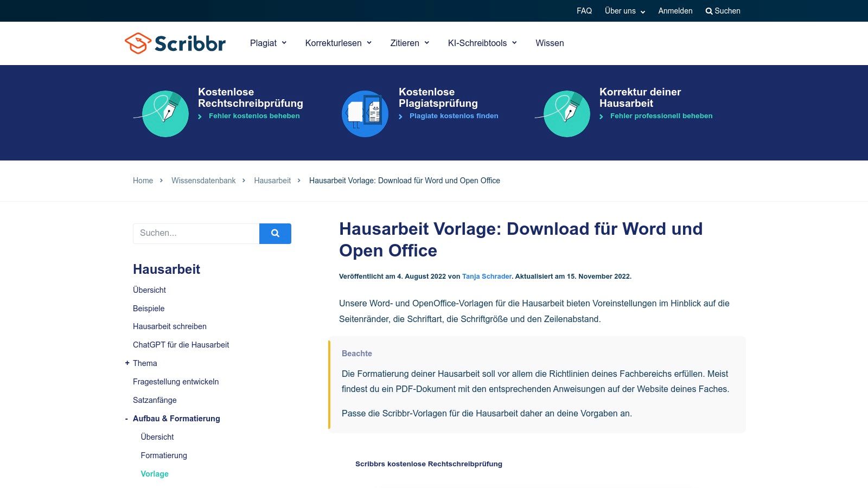868x488 pixels.
Task: Open the KI-Schreibtools dropdown menu
Action: click(482, 43)
